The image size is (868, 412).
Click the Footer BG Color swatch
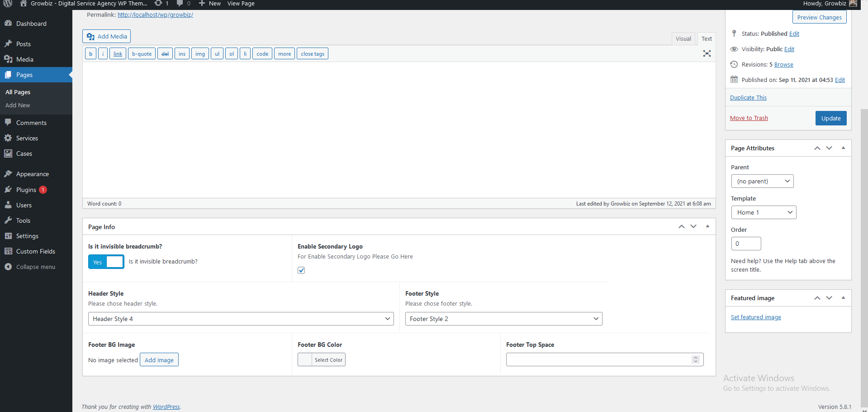click(x=305, y=359)
